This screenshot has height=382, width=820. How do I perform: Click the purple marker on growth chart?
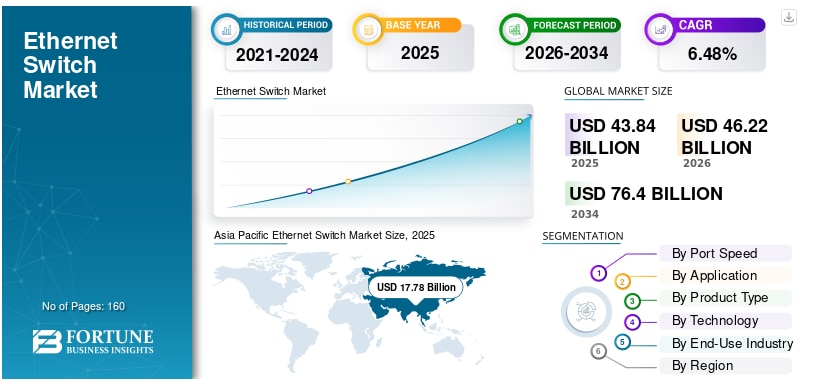coord(309,191)
